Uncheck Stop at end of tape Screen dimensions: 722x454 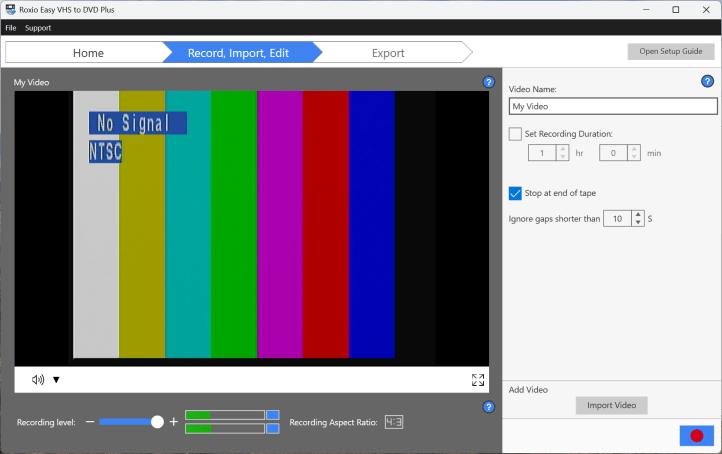pyautogui.click(x=515, y=193)
